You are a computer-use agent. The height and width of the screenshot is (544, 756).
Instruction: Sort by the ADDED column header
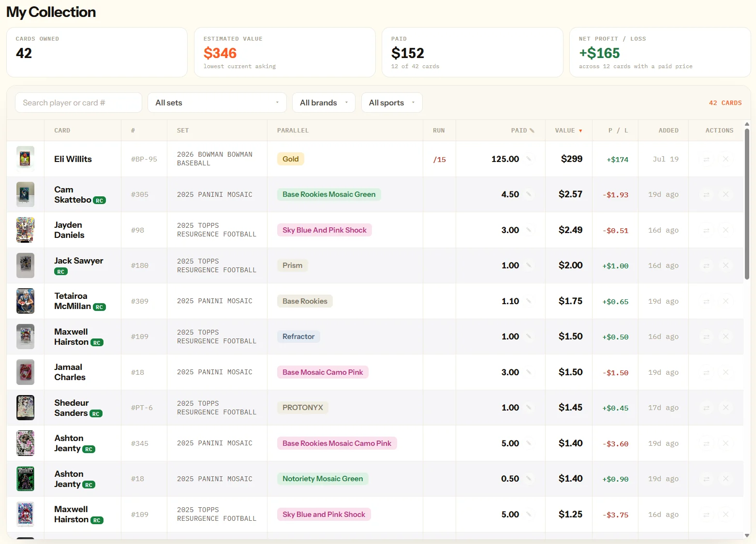[x=668, y=131]
